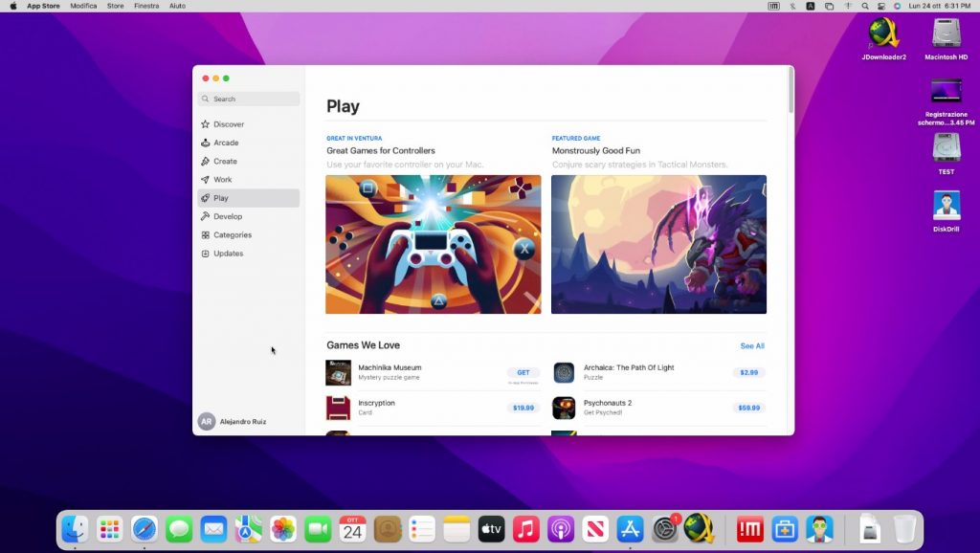Open Launchpad from the Dock

[109, 528]
